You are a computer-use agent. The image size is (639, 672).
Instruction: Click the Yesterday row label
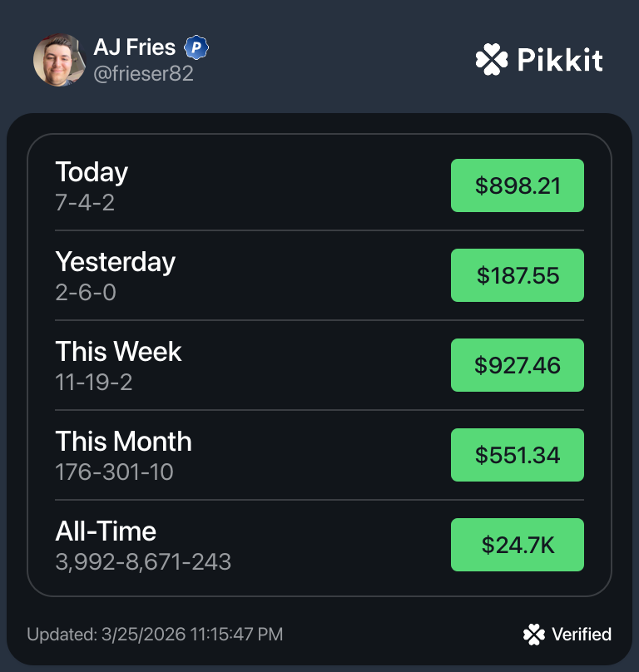(116, 262)
